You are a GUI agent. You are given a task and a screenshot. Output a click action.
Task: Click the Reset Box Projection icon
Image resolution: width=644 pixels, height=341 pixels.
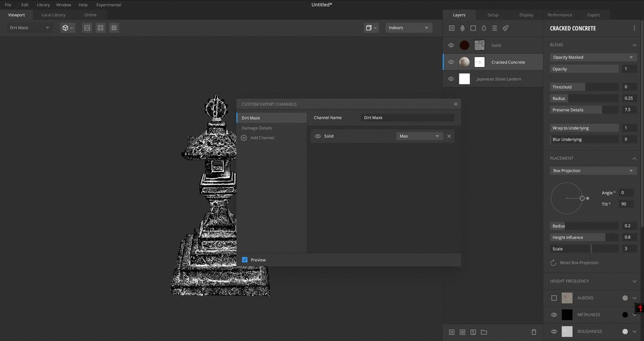[553, 263]
